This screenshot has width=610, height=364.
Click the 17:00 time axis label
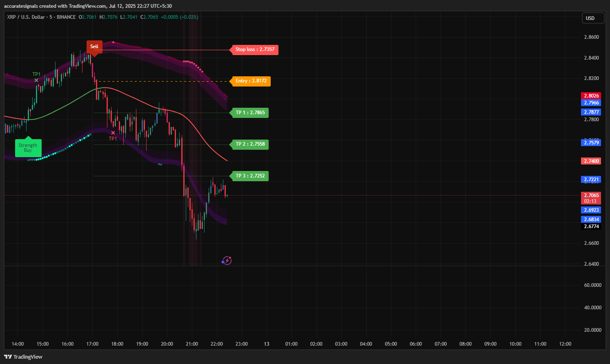pyautogui.click(x=92, y=344)
